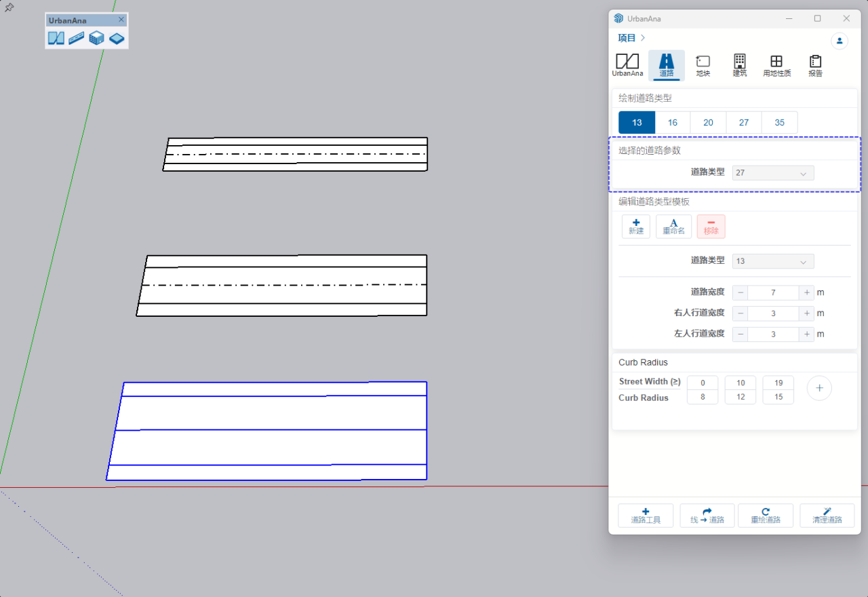Click the 道路 road tab

(x=667, y=65)
